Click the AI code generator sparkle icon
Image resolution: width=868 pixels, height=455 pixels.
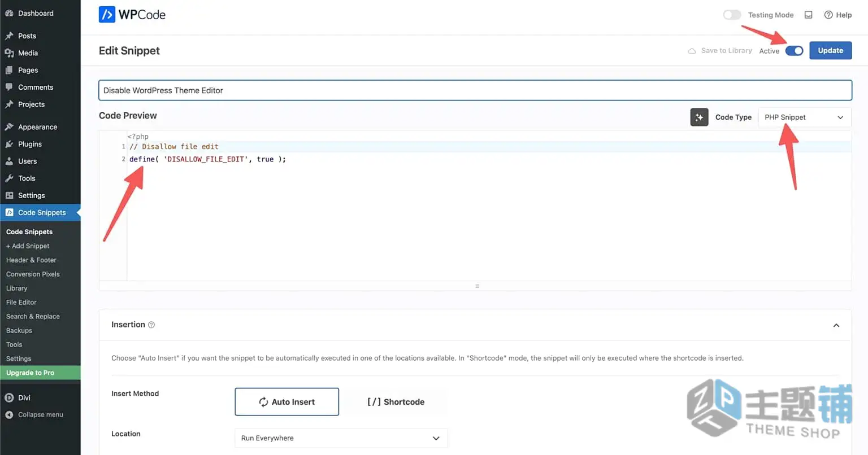(x=699, y=117)
